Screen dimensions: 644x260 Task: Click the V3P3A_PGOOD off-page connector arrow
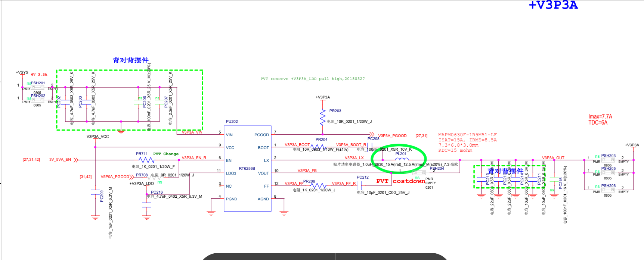[x=372, y=134]
